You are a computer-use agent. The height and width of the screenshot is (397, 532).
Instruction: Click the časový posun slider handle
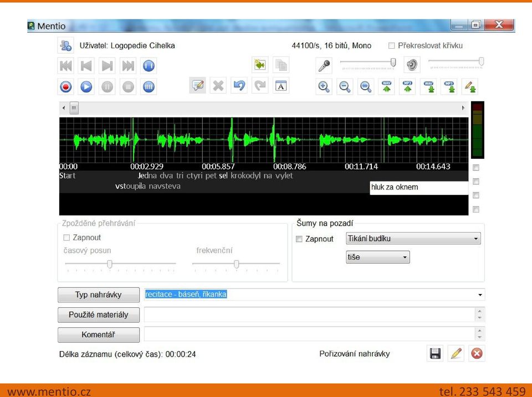pyautogui.click(x=110, y=264)
